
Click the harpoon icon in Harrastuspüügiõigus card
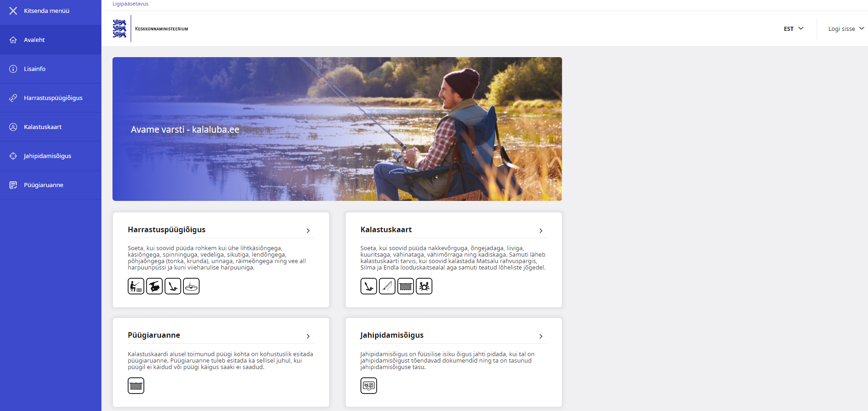tap(173, 286)
